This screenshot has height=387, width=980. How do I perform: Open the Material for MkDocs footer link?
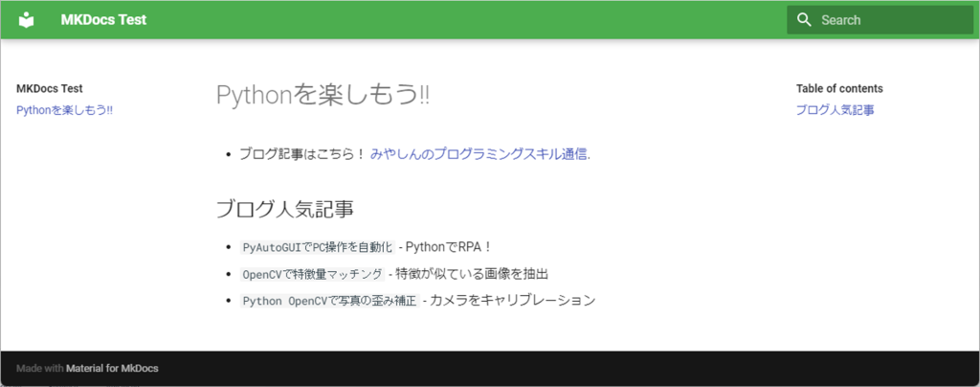[x=112, y=369]
